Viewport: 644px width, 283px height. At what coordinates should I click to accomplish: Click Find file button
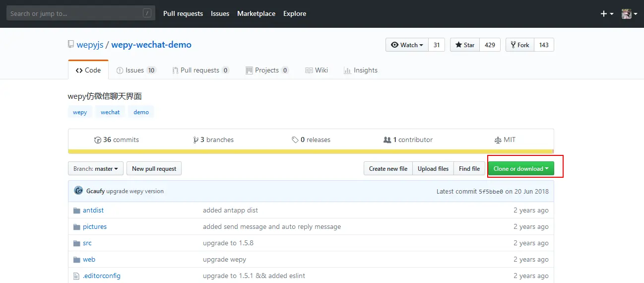pos(469,169)
